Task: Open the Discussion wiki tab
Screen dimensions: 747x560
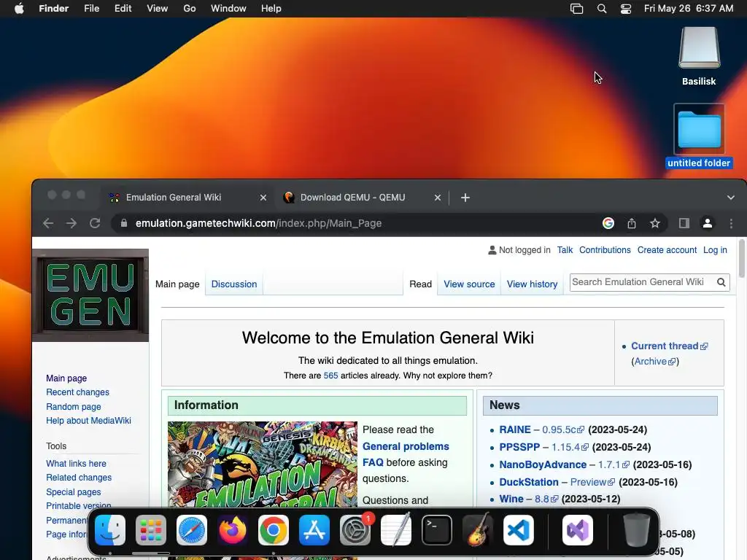Action: (234, 284)
